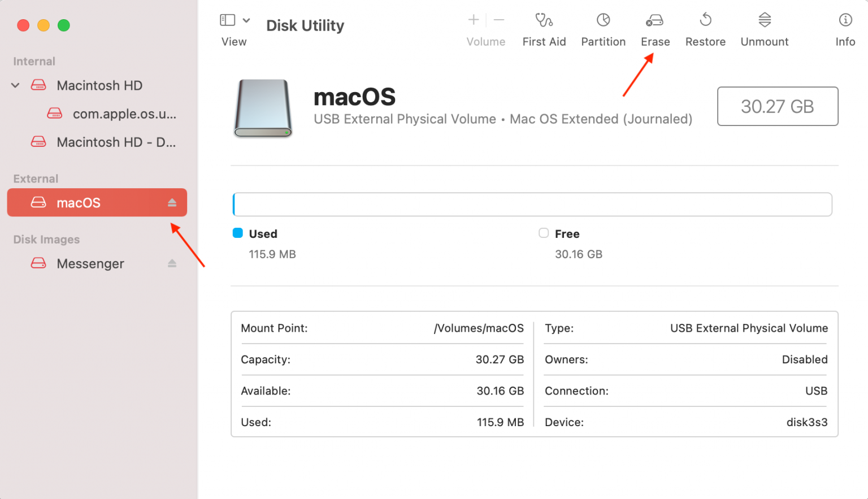
Task: Open the Partition tool
Action: pyautogui.click(x=603, y=28)
